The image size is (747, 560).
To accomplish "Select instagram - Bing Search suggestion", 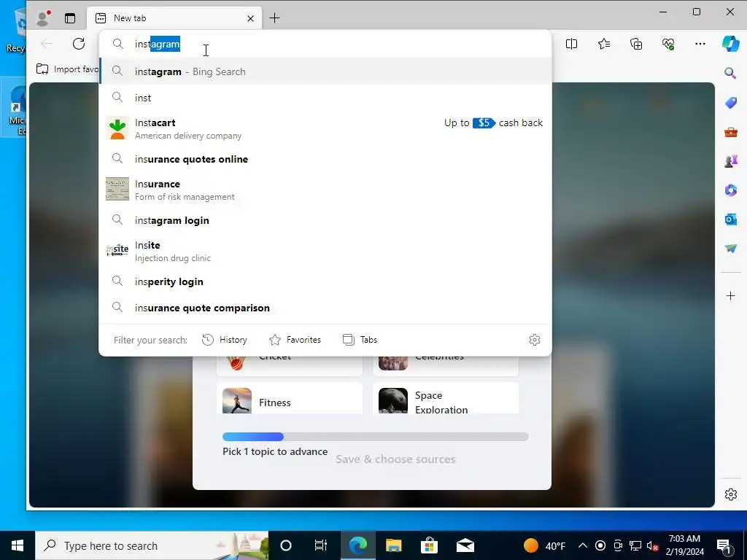I will 325,71.
